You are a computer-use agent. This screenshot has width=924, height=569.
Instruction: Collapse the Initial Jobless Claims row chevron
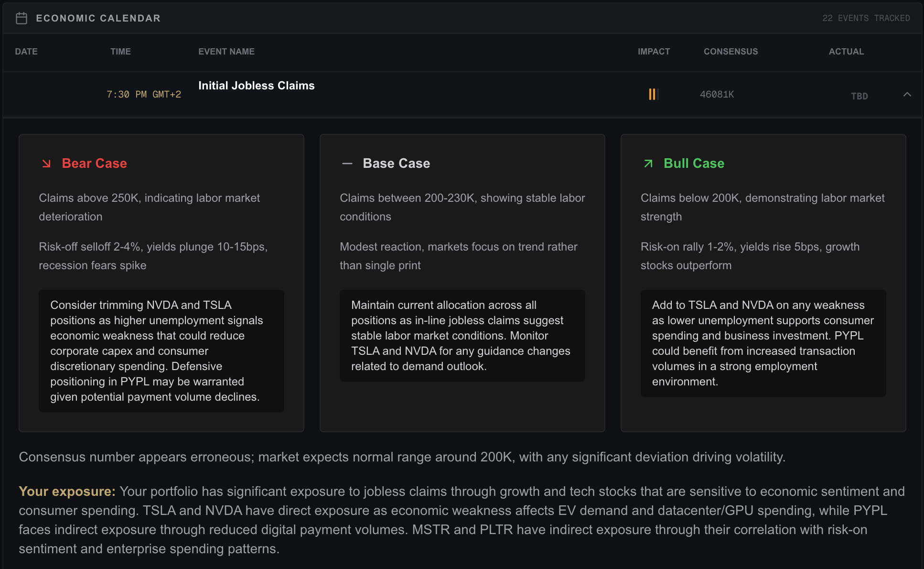907,95
